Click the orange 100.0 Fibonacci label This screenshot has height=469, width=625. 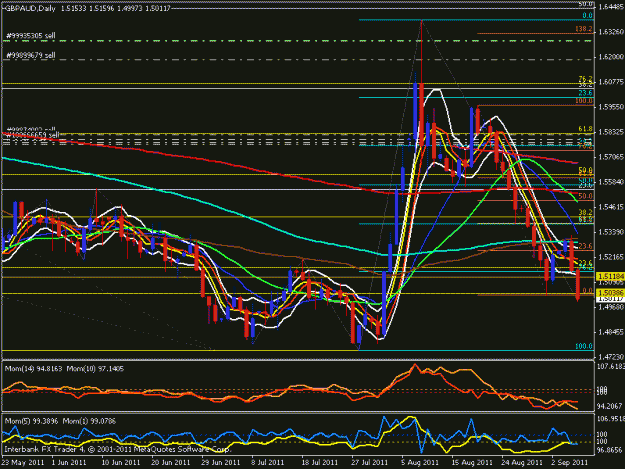coord(584,101)
